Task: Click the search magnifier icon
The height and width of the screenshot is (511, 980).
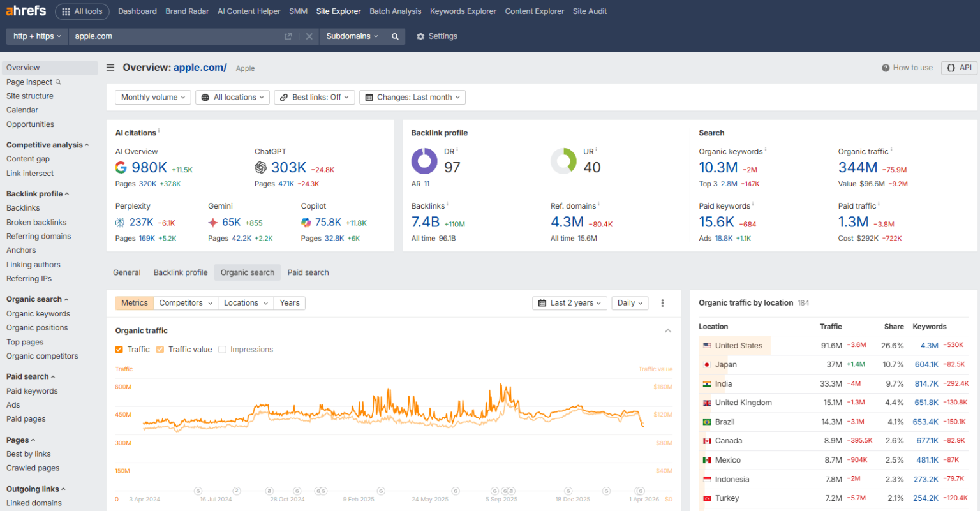Action: tap(395, 36)
